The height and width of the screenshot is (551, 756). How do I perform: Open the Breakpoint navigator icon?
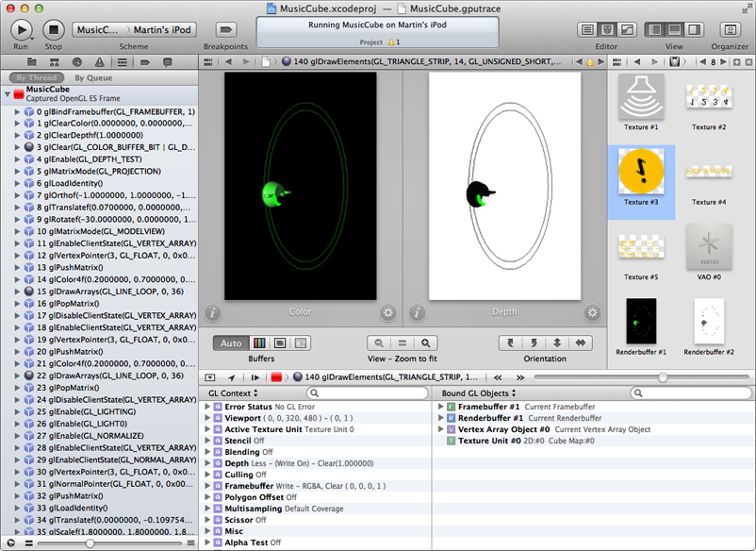coord(145,62)
